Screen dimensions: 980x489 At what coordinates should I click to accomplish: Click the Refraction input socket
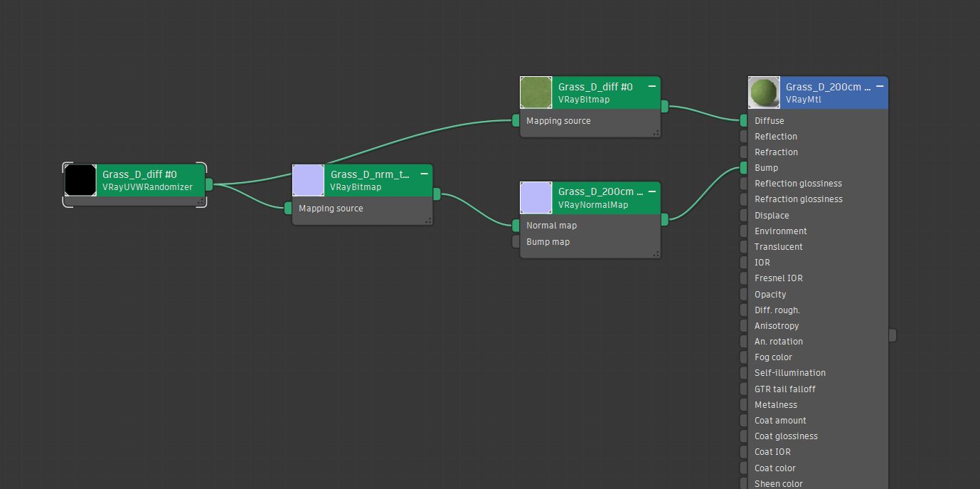(743, 152)
